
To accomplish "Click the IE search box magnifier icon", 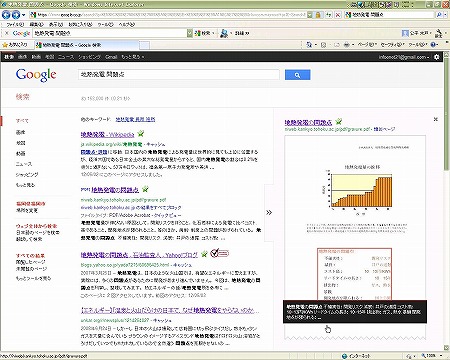I will (439, 15).
